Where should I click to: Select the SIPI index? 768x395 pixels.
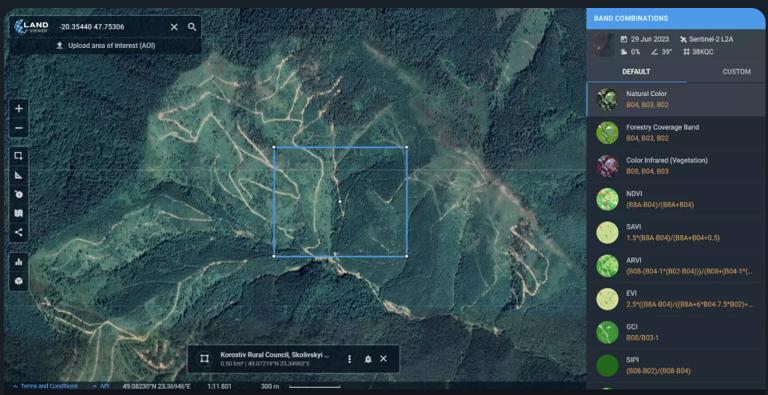[x=676, y=366]
